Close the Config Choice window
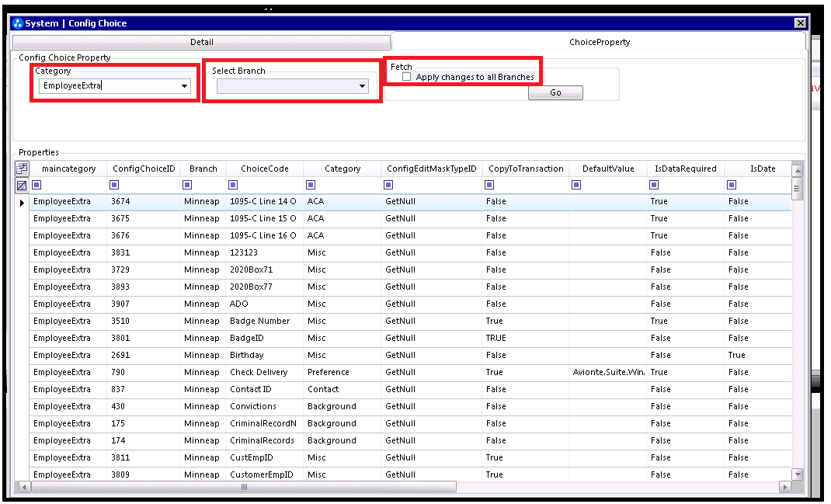This screenshot has width=831, height=504. tap(800, 23)
